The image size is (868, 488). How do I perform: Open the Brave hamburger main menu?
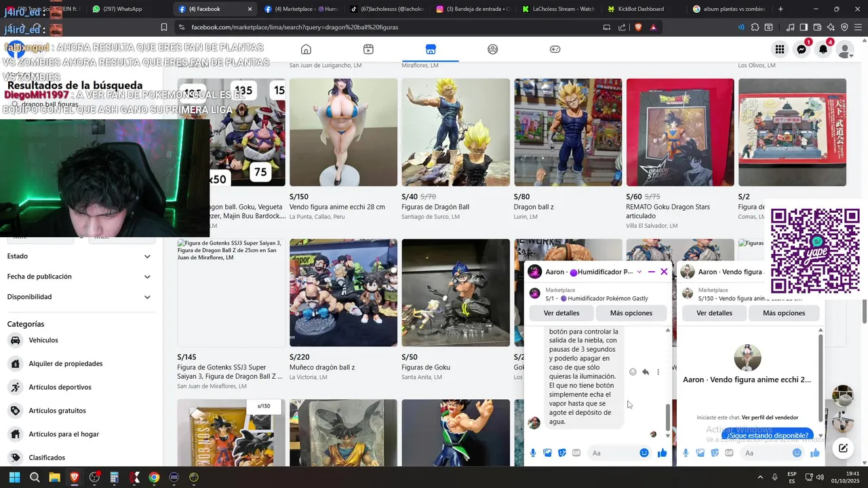click(858, 27)
